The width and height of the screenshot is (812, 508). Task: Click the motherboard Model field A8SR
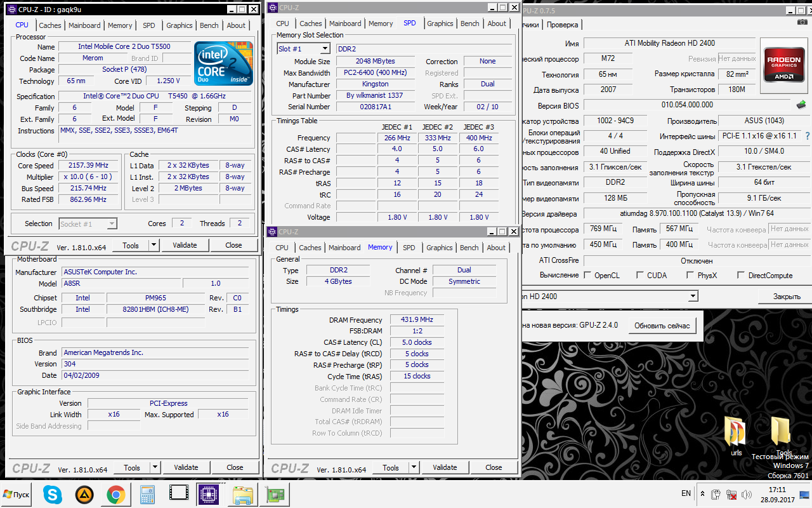click(122, 283)
